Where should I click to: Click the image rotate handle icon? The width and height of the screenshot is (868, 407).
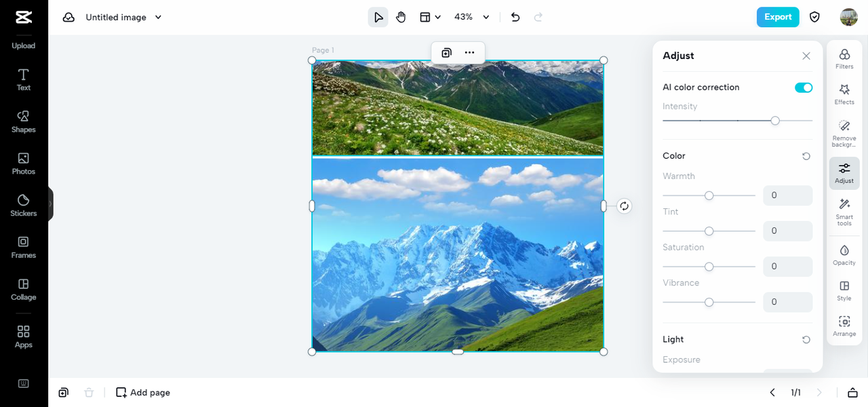click(x=625, y=206)
